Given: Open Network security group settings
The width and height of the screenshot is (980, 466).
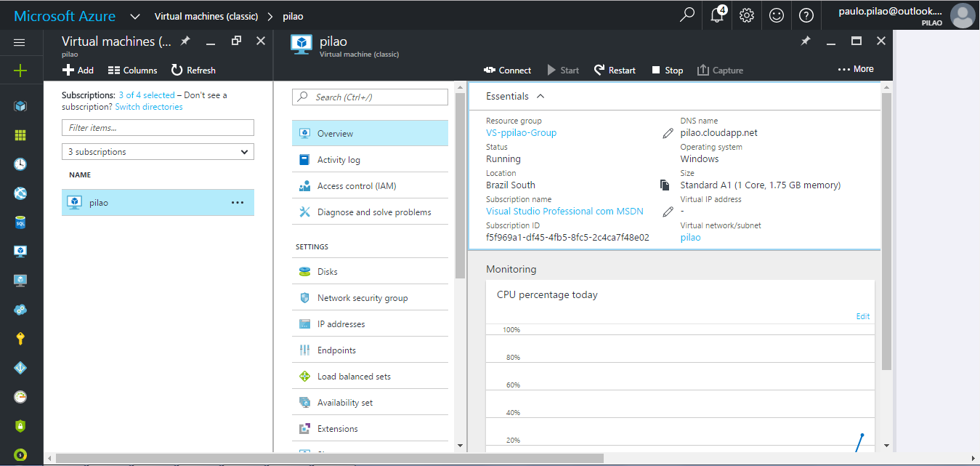Looking at the screenshot, I should pyautogui.click(x=370, y=298).
